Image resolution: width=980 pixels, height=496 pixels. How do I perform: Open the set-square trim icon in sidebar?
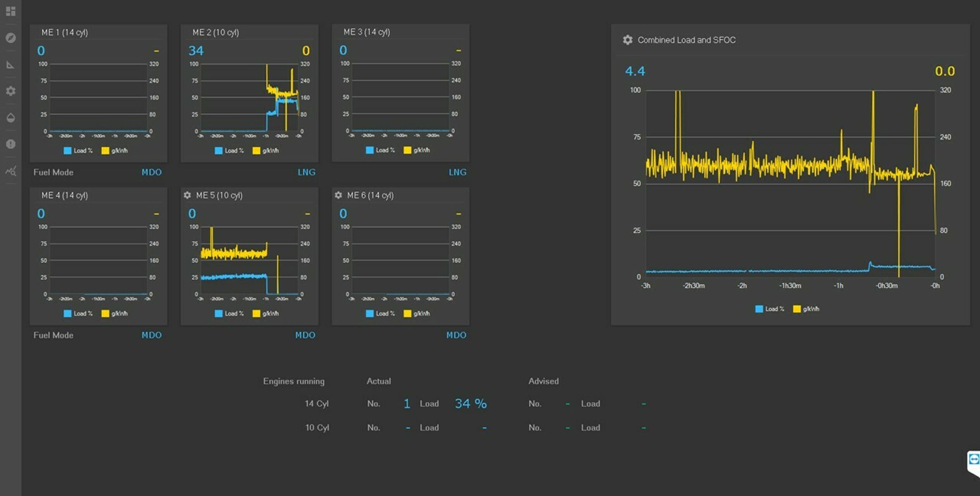[x=11, y=65]
